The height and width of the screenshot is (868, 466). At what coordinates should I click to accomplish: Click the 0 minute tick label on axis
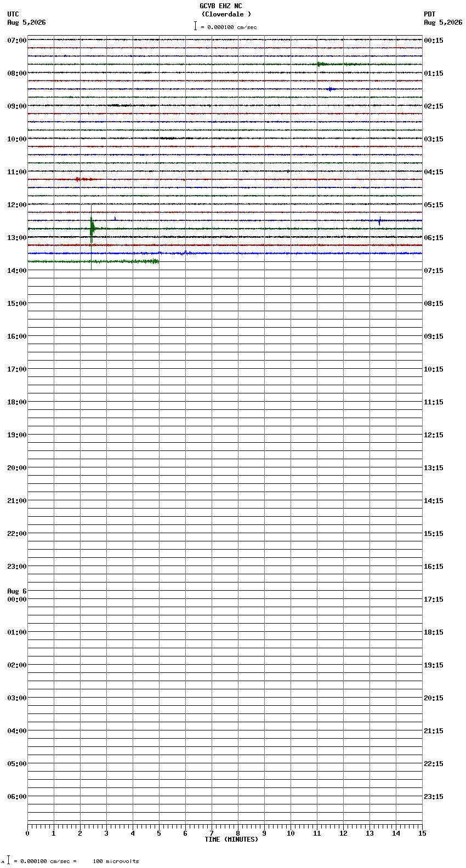(x=27, y=833)
